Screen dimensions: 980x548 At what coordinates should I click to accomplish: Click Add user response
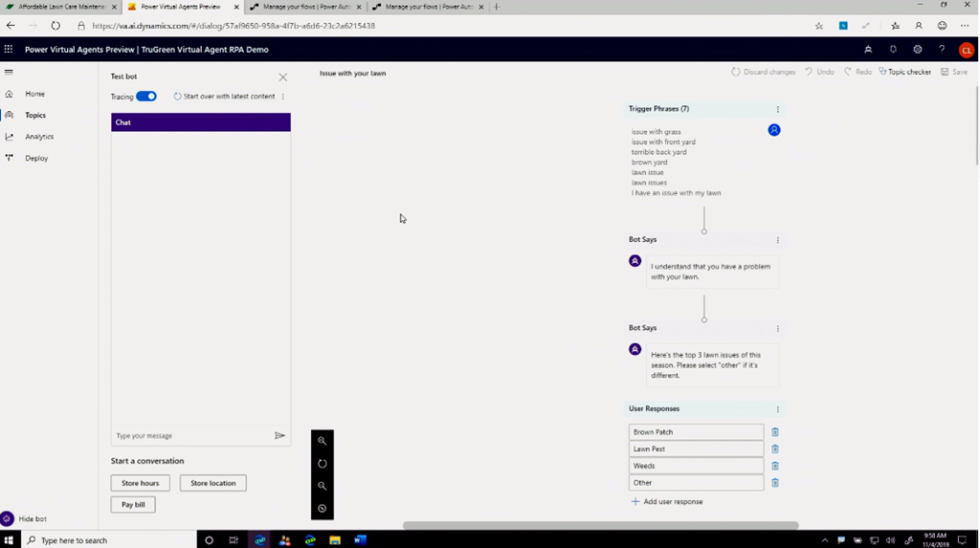click(667, 502)
